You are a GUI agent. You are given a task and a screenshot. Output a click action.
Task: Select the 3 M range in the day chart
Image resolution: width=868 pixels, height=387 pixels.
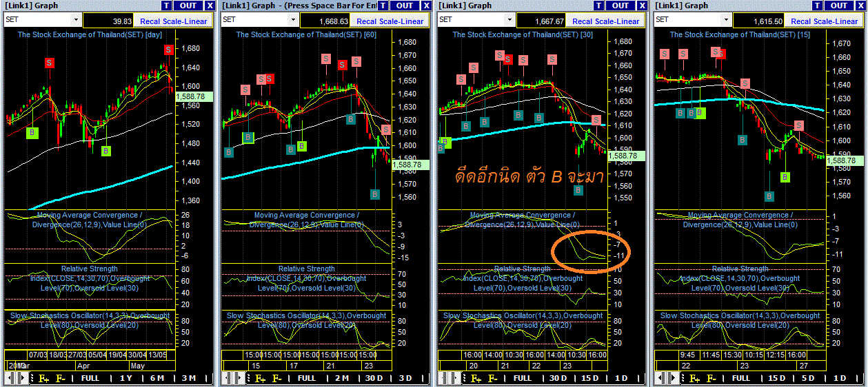point(188,378)
